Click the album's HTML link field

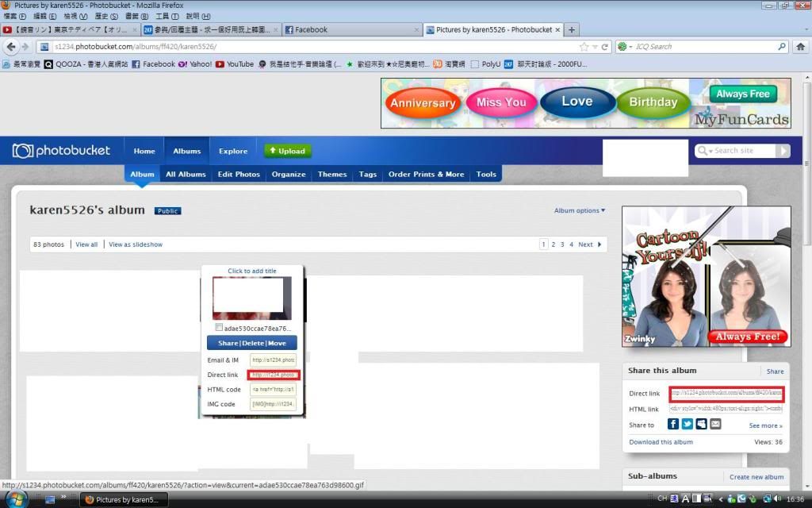coord(726,409)
